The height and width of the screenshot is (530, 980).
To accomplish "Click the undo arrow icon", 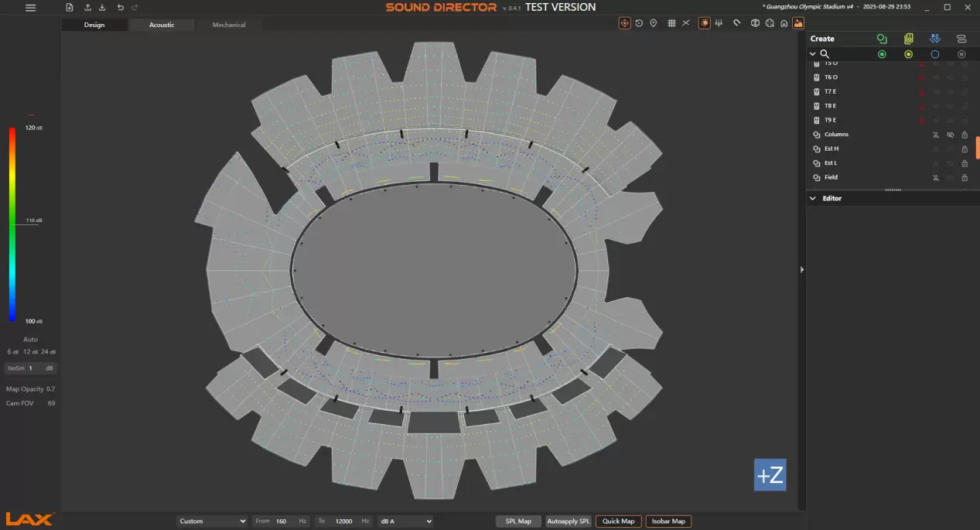I will click(120, 8).
